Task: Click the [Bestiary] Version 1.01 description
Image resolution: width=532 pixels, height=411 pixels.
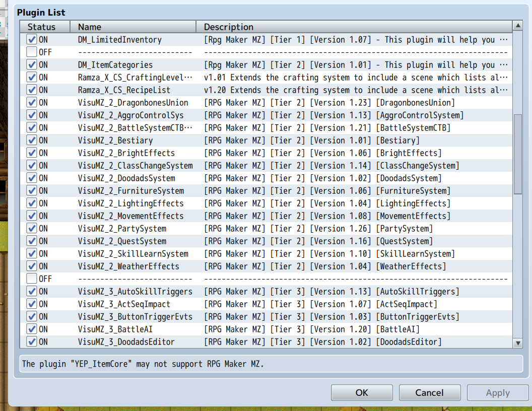Action: click(311, 141)
